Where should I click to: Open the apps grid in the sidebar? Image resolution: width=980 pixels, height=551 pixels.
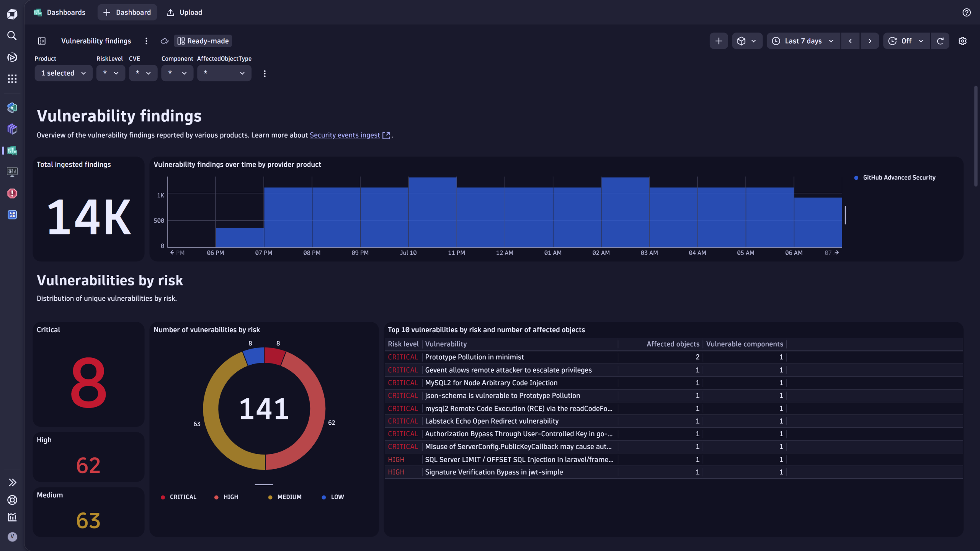(12, 78)
